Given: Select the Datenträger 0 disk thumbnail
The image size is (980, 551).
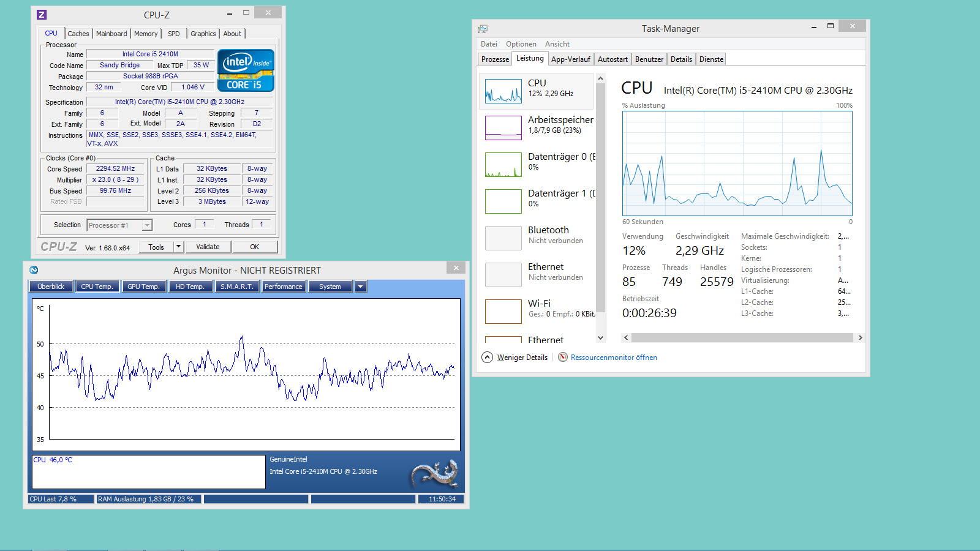Looking at the screenshot, I should point(503,165).
